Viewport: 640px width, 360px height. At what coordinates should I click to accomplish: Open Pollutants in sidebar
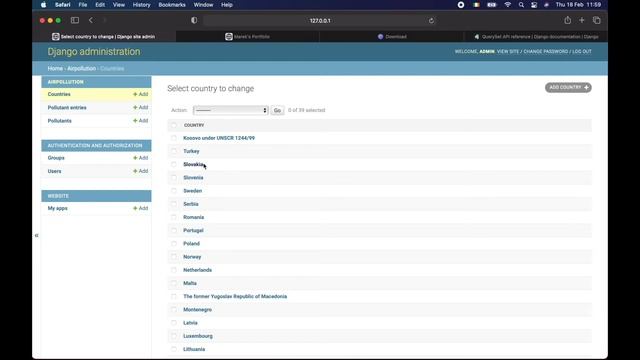(x=60, y=121)
